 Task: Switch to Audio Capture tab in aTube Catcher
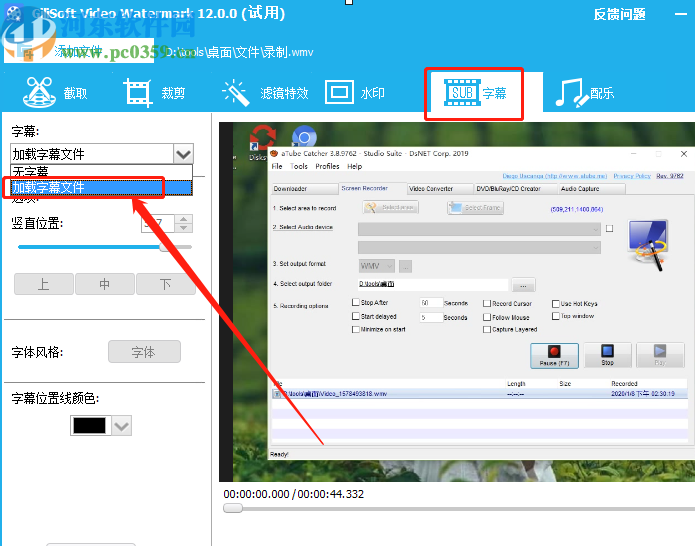[x=591, y=189]
